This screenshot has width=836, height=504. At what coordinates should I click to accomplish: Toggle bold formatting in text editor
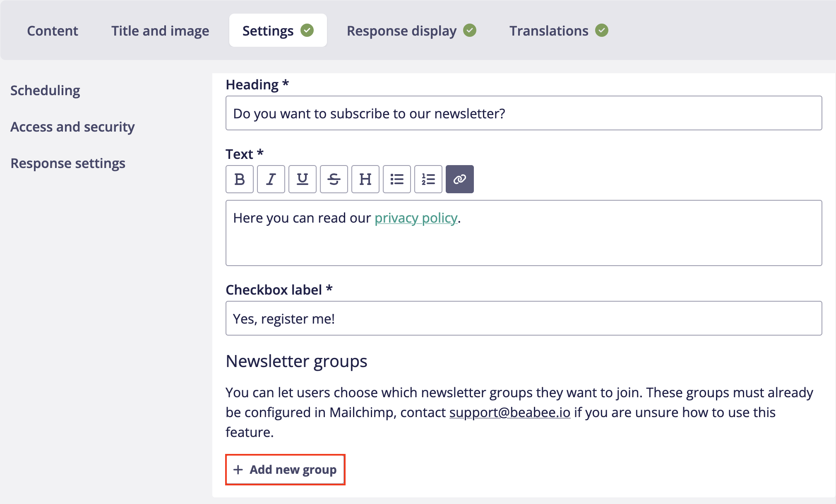[x=239, y=179]
